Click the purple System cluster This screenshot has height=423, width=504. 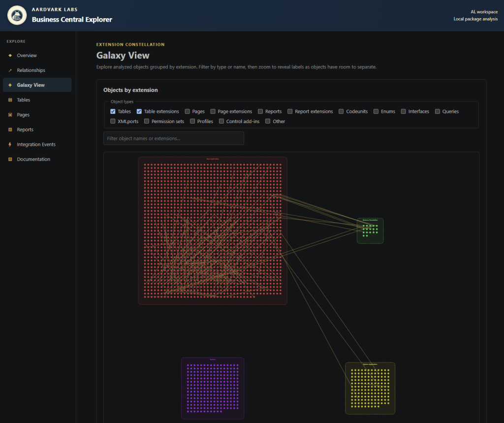(x=213, y=388)
